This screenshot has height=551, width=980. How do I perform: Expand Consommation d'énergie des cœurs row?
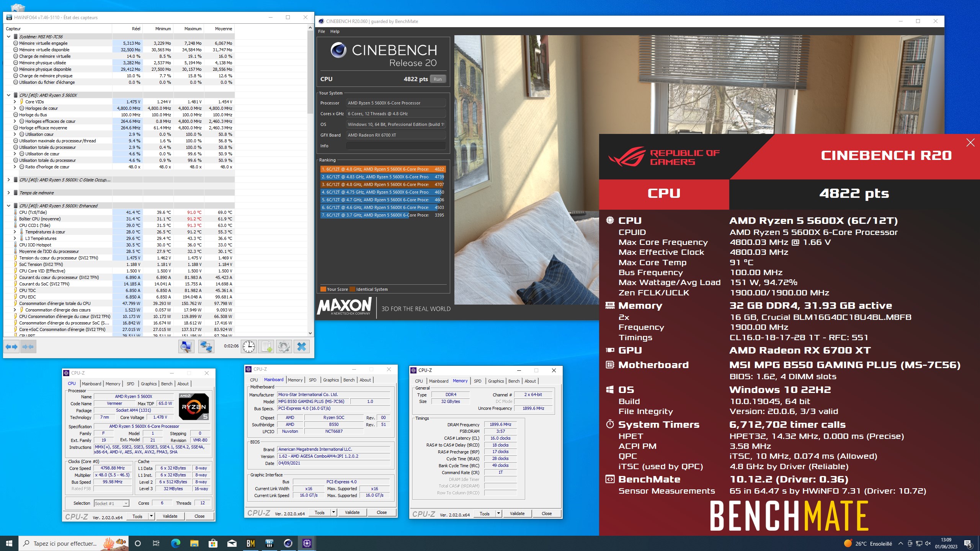click(x=15, y=310)
